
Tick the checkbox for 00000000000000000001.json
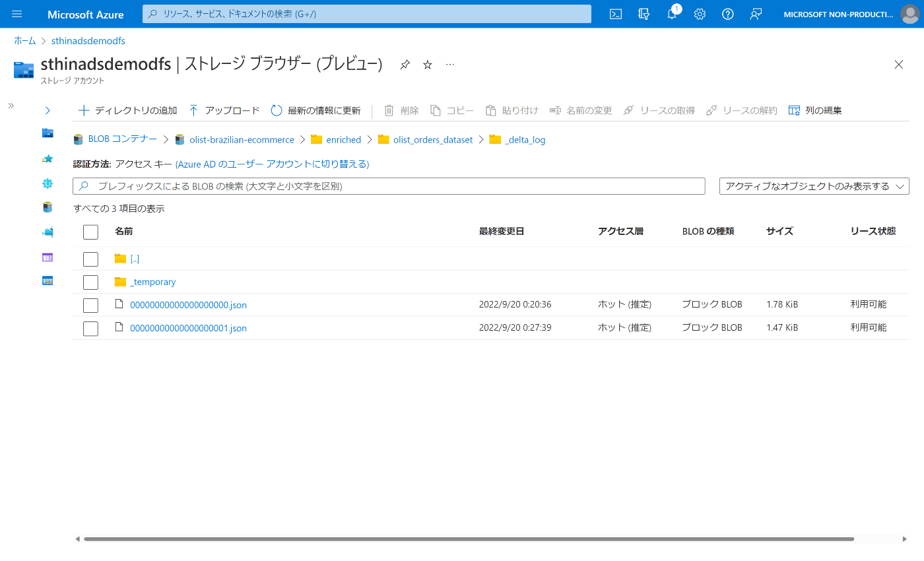90,328
